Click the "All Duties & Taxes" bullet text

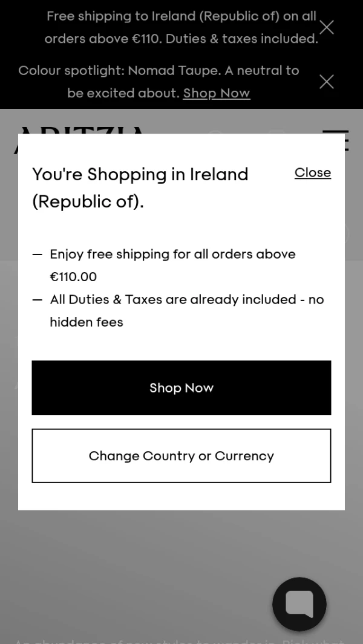(x=186, y=299)
